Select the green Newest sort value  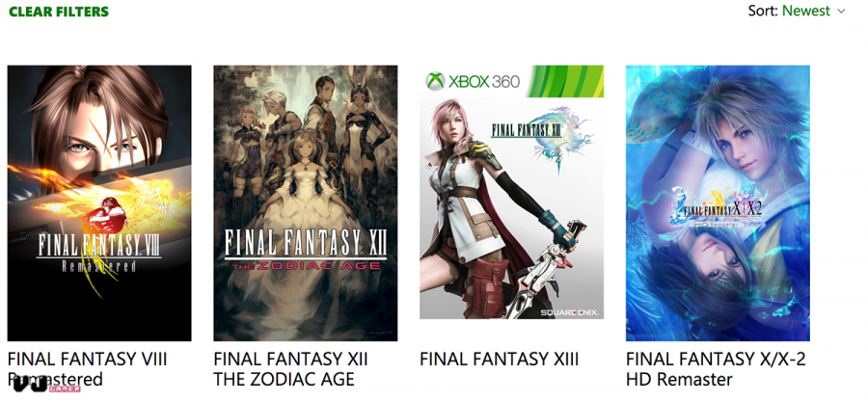tap(806, 11)
